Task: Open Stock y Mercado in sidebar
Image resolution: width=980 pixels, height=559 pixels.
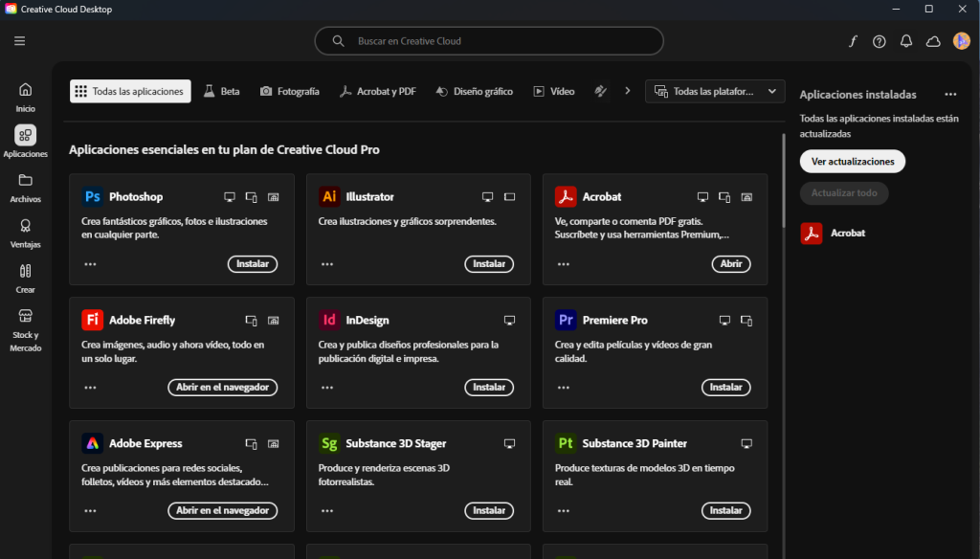Action: (x=26, y=328)
